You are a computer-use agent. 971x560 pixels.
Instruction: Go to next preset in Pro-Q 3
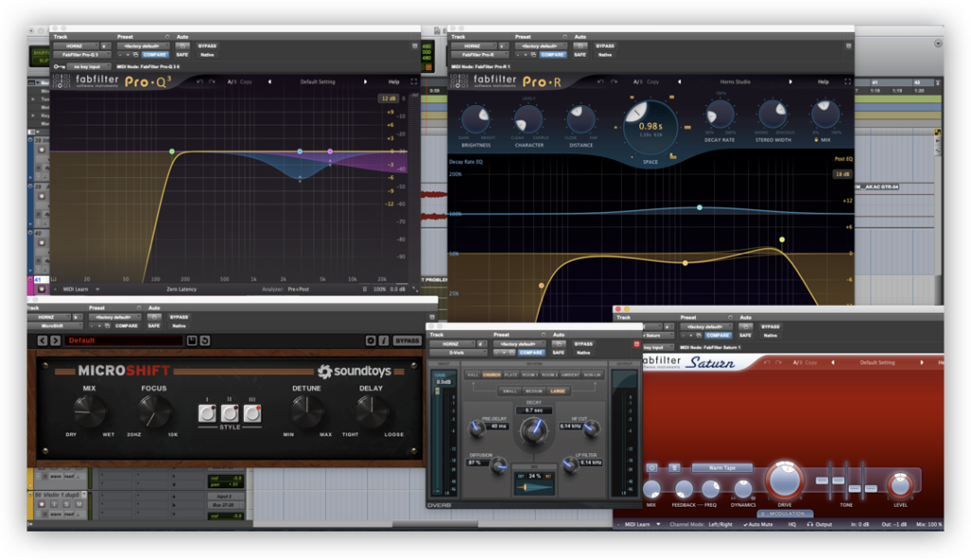coord(365,81)
